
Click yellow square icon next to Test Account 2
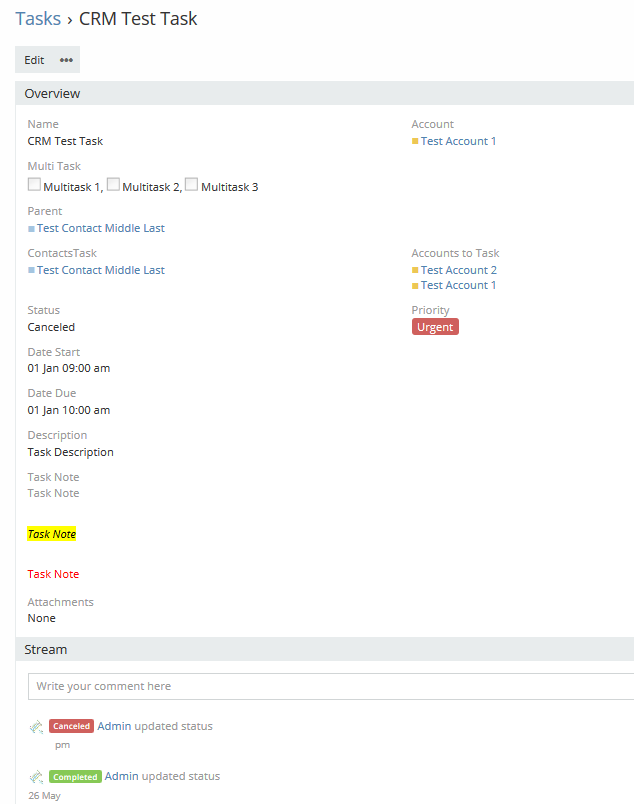tap(415, 270)
